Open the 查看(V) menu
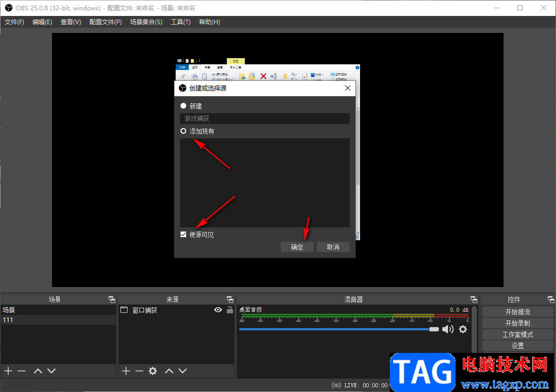 coord(71,22)
